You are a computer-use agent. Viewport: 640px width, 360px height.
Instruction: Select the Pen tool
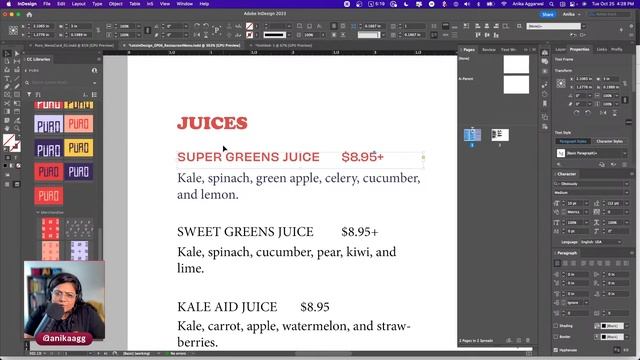pos(7,87)
